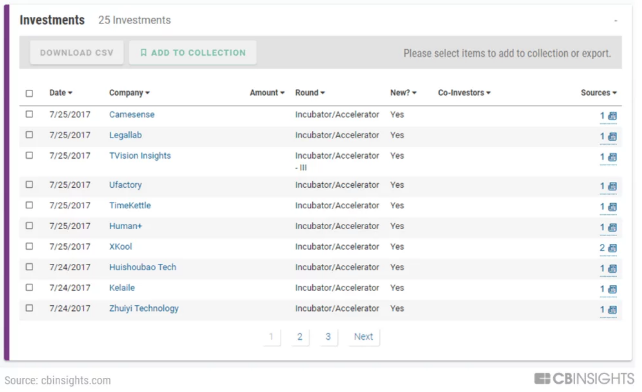Sort by the Date column header

tap(61, 93)
